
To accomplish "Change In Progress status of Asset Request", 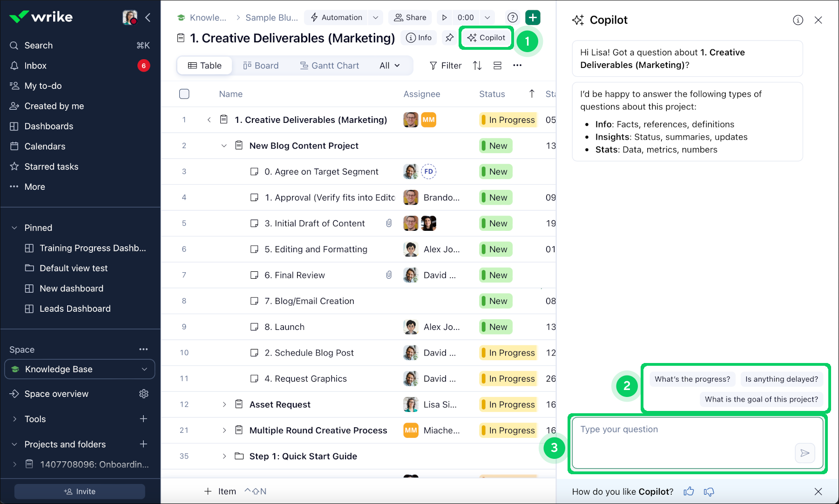I will point(508,404).
